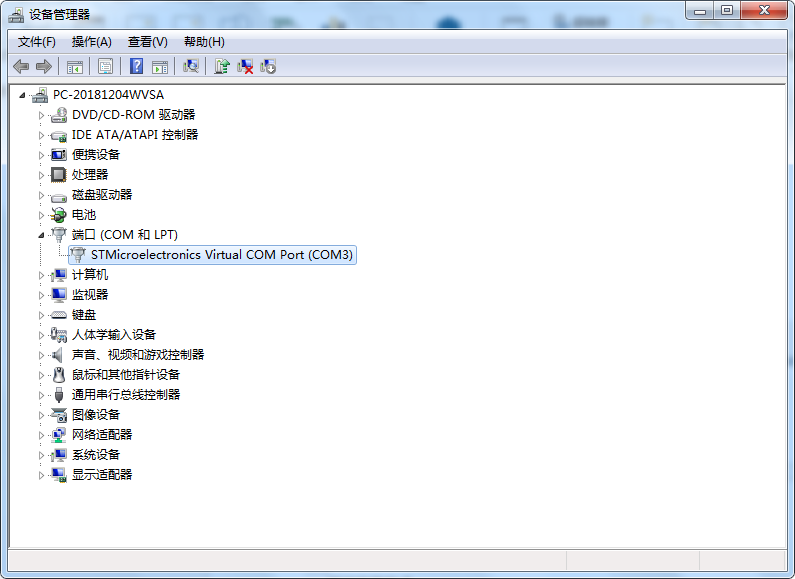Click the 声音、视频和游戏控制器 speaker icon

[x=59, y=355]
